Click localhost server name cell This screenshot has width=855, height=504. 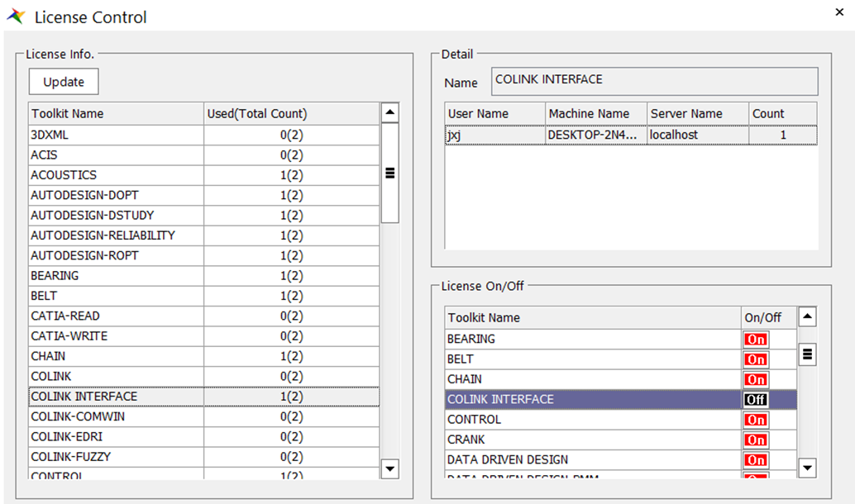coord(698,136)
